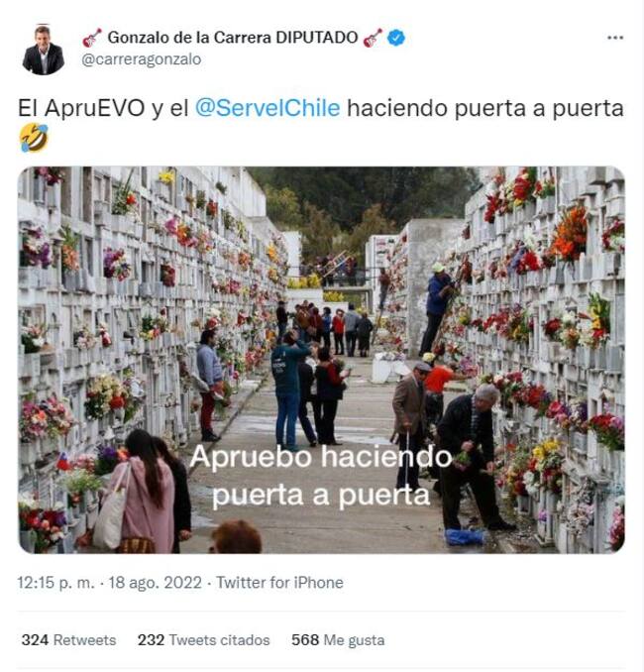Click the guitar emoji after DIPUTADO
Screen dimensions: 644x672
click(373, 38)
